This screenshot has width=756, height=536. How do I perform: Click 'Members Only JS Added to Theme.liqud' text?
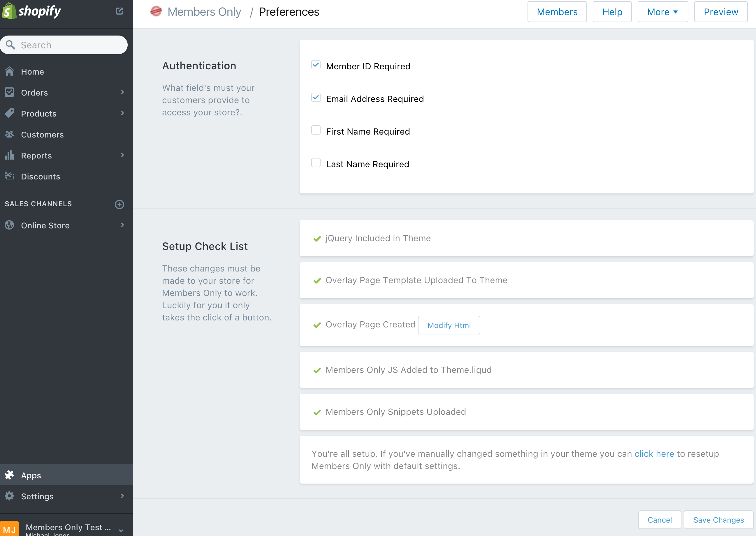[x=408, y=370]
